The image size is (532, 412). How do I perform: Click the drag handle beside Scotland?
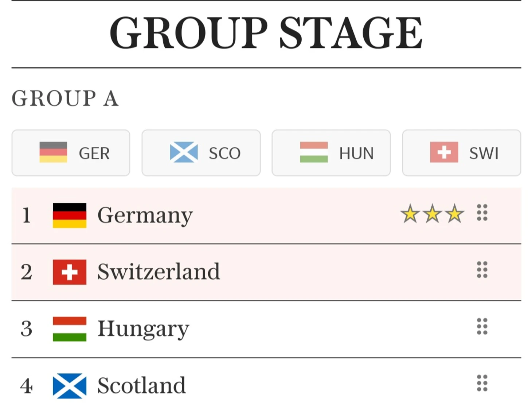tap(482, 383)
